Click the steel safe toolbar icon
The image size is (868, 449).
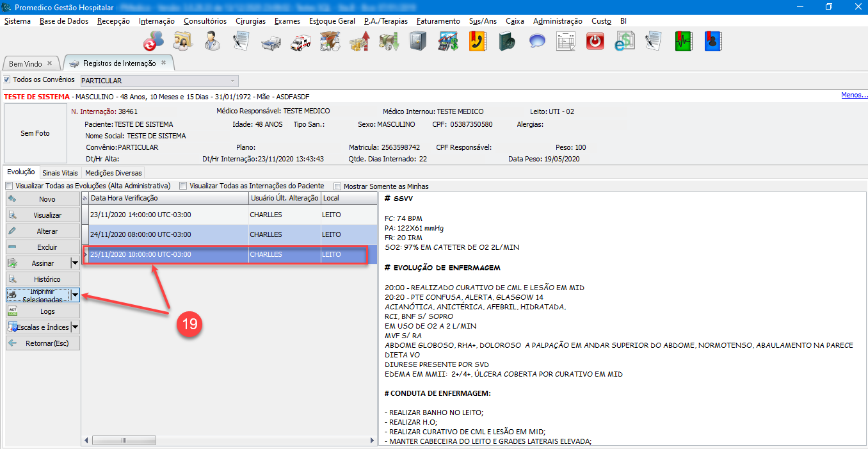tap(418, 42)
